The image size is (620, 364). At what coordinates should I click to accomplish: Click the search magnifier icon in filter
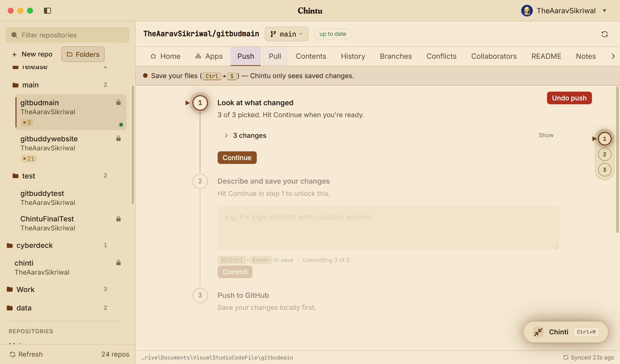[x=14, y=35]
